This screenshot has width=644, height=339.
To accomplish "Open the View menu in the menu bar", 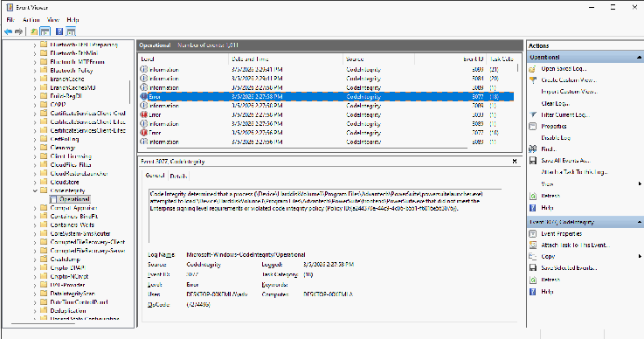I will click(x=53, y=20).
